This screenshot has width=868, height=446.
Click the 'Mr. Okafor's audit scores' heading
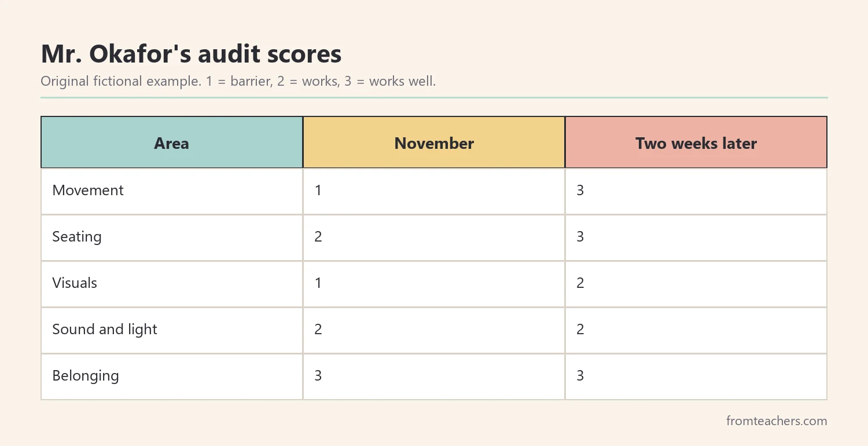(x=191, y=54)
